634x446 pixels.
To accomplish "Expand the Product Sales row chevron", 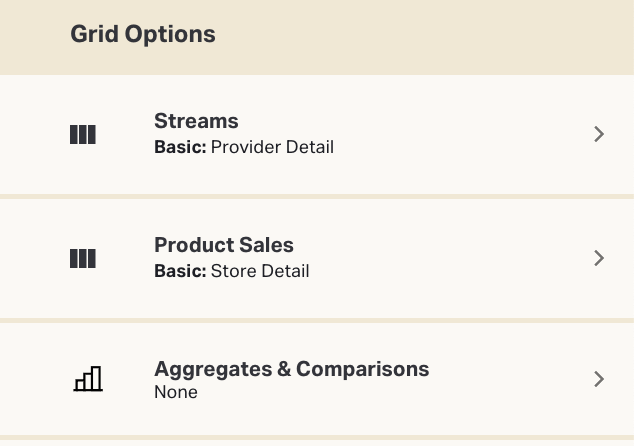I will coord(599,258).
